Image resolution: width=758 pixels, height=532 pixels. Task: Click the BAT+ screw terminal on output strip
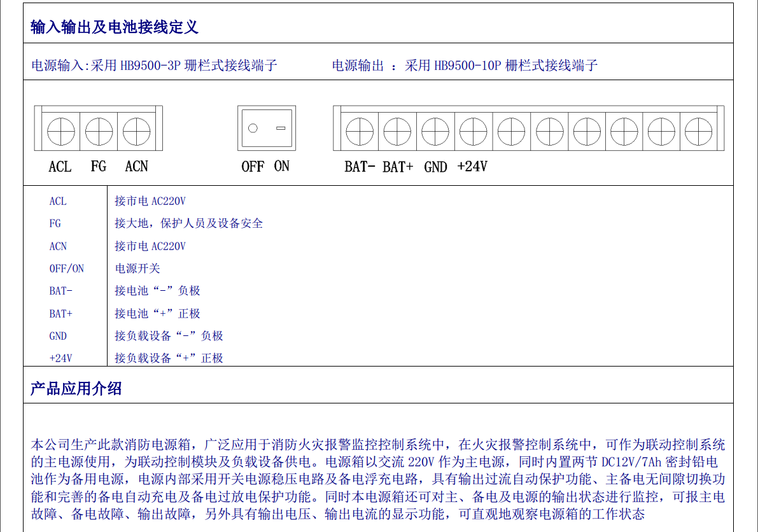(397, 132)
